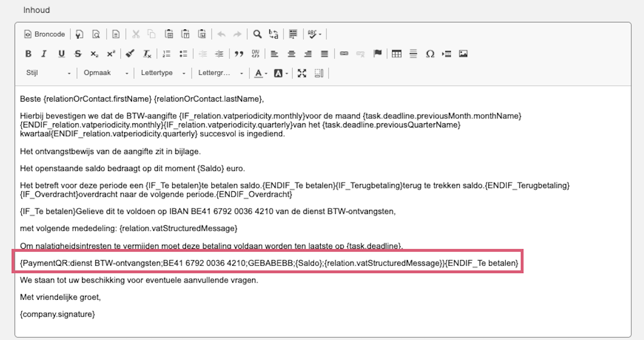This screenshot has width=644, height=340.
Task: Click the {company.signature} placeholder
Action: (x=58, y=314)
